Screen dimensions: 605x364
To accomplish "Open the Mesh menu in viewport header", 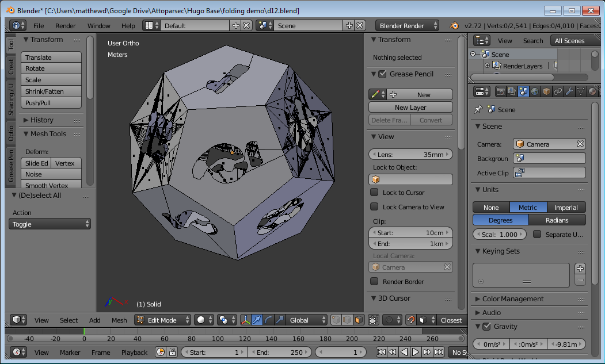I will (119, 320).
